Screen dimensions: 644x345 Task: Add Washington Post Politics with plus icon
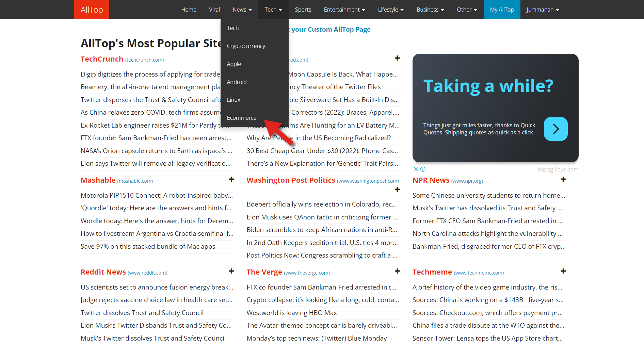[x=397, y=190]
